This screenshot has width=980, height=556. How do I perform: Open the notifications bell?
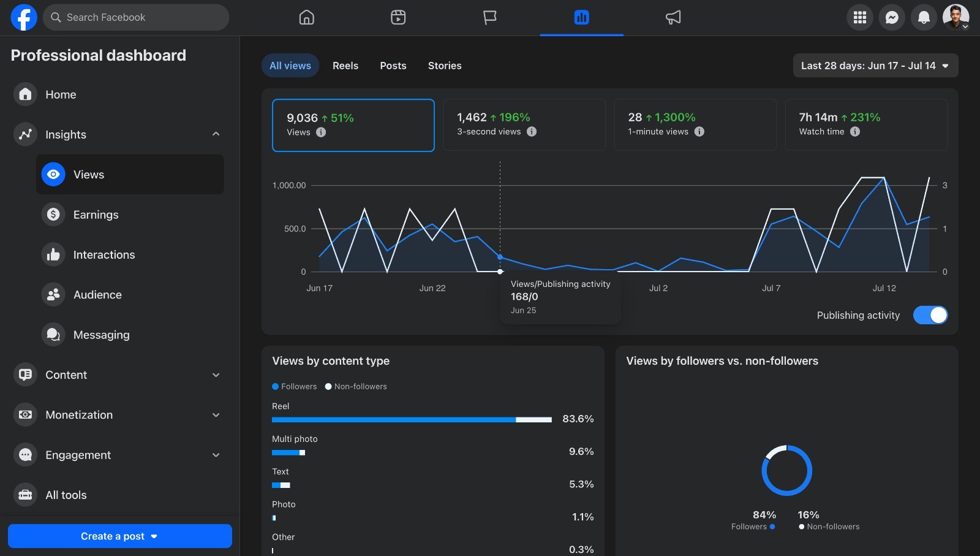tap(924, 17)
